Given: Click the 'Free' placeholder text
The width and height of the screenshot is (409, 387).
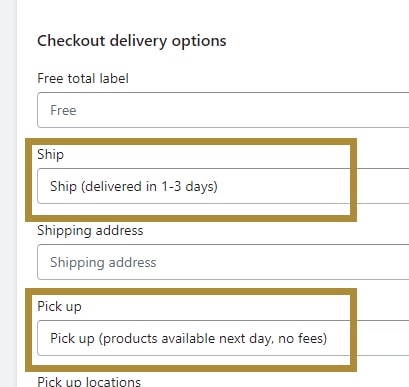Looking at the screenshot, I should pyautogui.click(x=63, y=110).
